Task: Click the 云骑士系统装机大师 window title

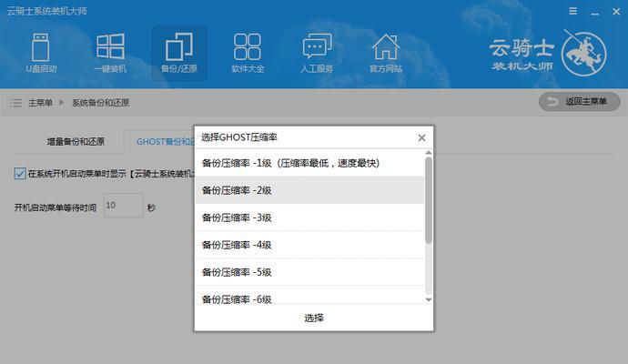Action: [x=46, y=11]
